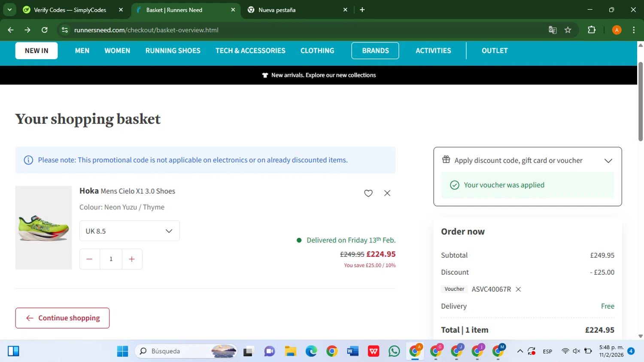The height and width of the screenshot is (362, 644).
Task: Click the translate page icon
Action: coord(553,30)
